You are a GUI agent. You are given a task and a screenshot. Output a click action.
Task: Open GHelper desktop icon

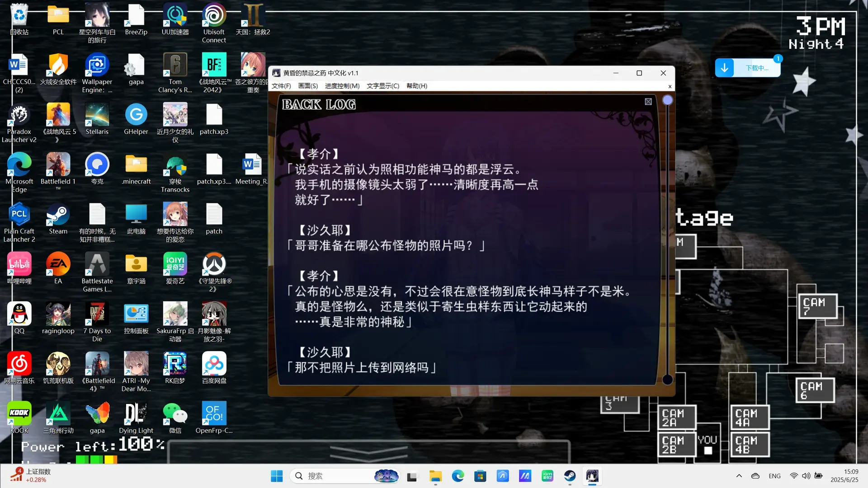tap(136, 119)
